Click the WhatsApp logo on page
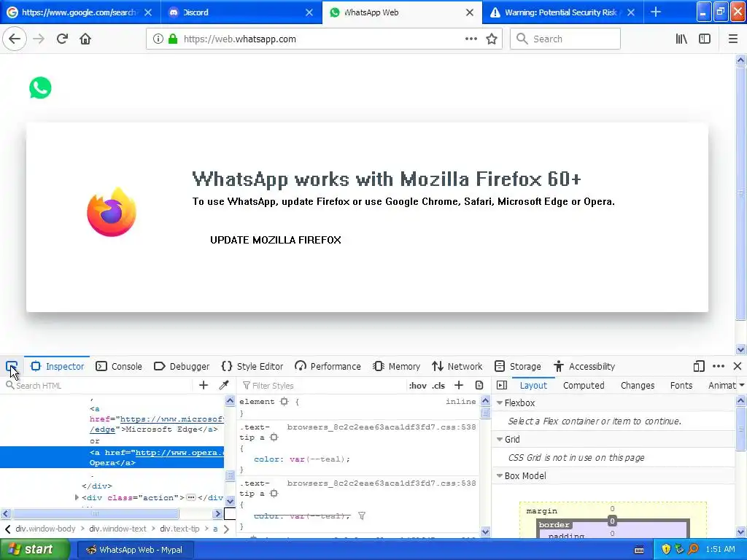 (x=41, y=87)
